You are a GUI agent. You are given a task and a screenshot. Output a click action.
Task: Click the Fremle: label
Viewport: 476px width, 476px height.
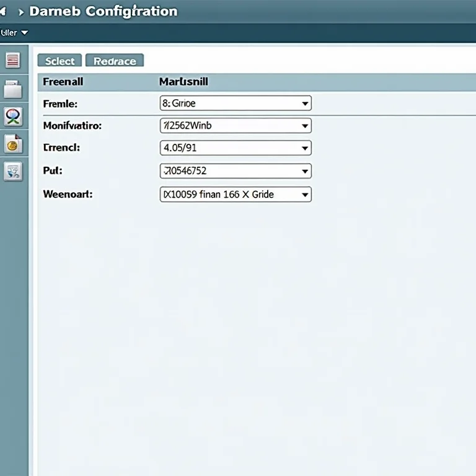point(60,104)
